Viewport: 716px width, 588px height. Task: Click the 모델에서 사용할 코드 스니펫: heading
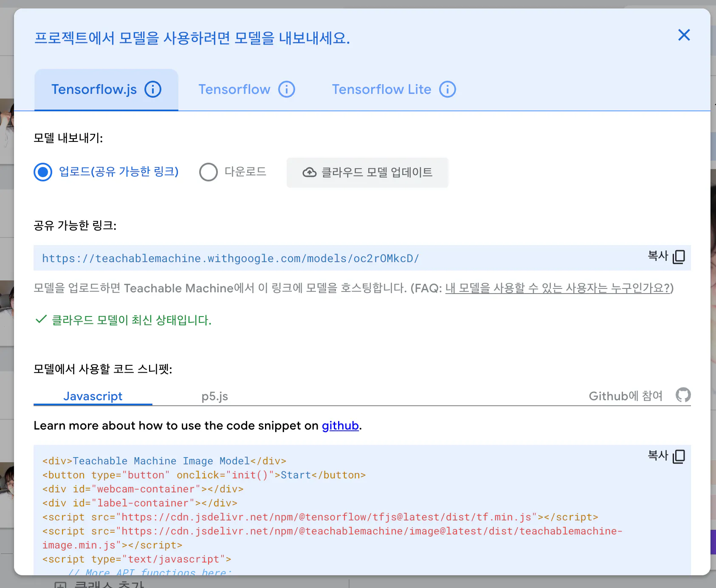pos(103,369)
